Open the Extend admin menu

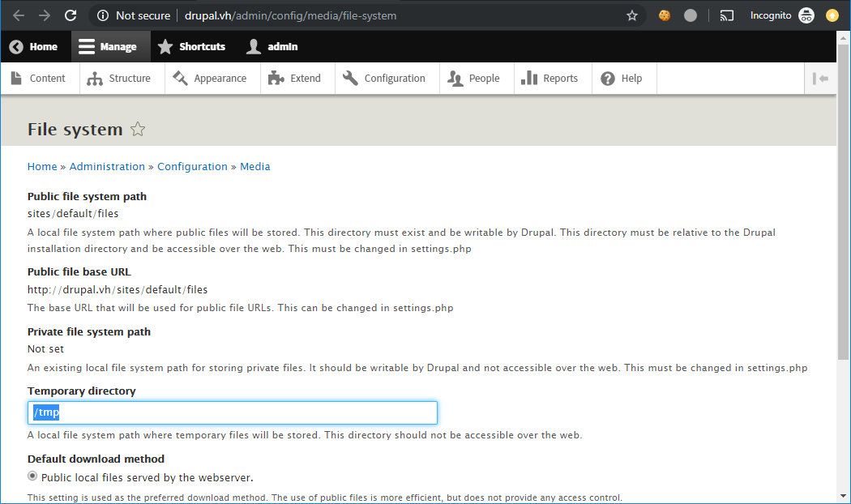[298, 78]
